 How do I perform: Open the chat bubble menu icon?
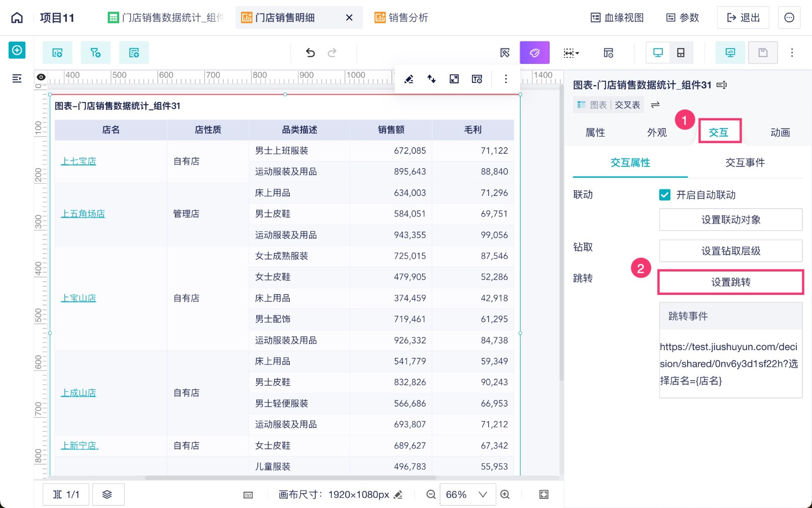coord(789,18)
